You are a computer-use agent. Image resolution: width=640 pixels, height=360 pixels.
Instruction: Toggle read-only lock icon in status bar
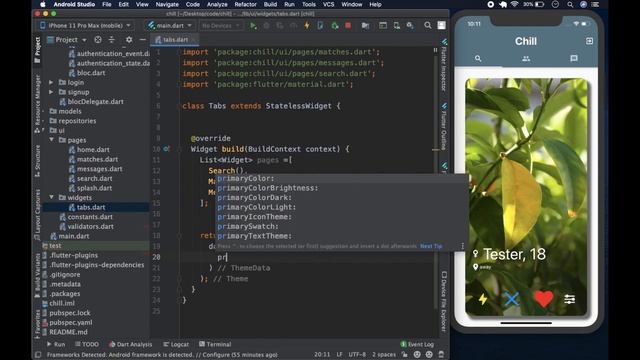pos(404,354)
